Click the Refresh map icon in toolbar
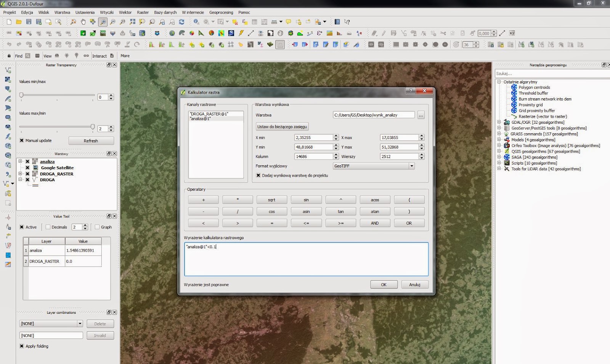The width and height of the screenshot is (610, 364). tap(181, 22)
